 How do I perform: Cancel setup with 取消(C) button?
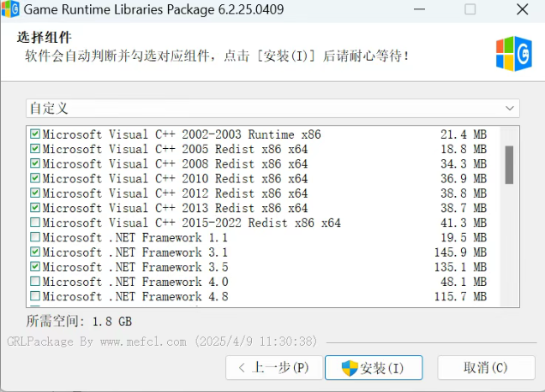point(486,368)
